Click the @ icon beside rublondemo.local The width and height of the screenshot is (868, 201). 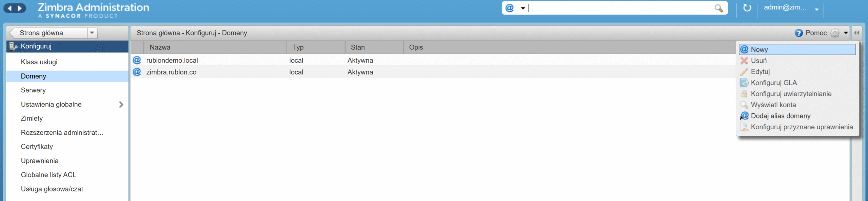[x=137, y=60]
